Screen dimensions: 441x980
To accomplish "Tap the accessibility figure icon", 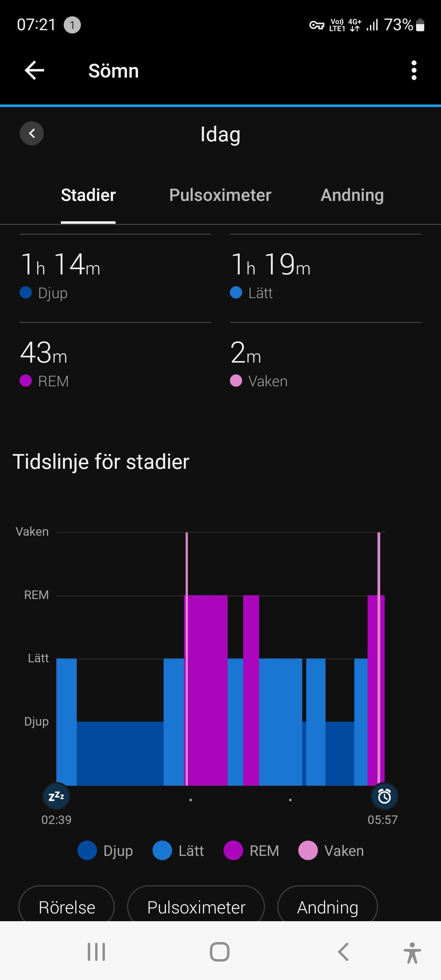I will pos(412,953).
